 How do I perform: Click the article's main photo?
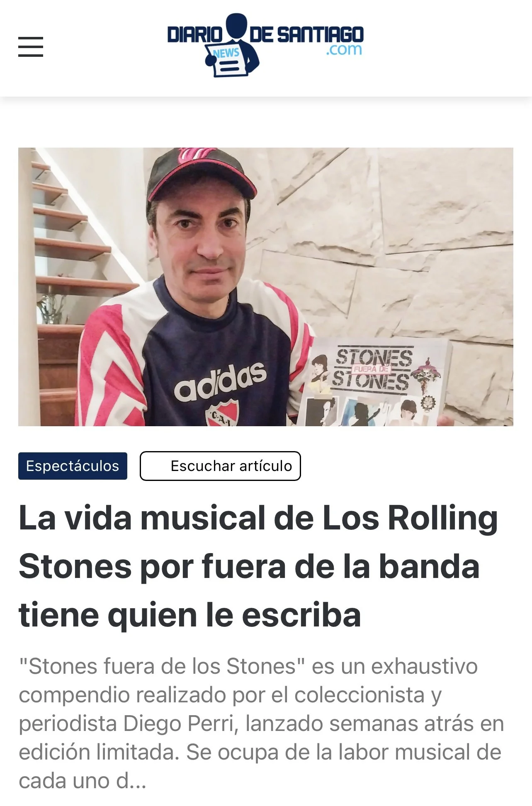coord(265,287)
